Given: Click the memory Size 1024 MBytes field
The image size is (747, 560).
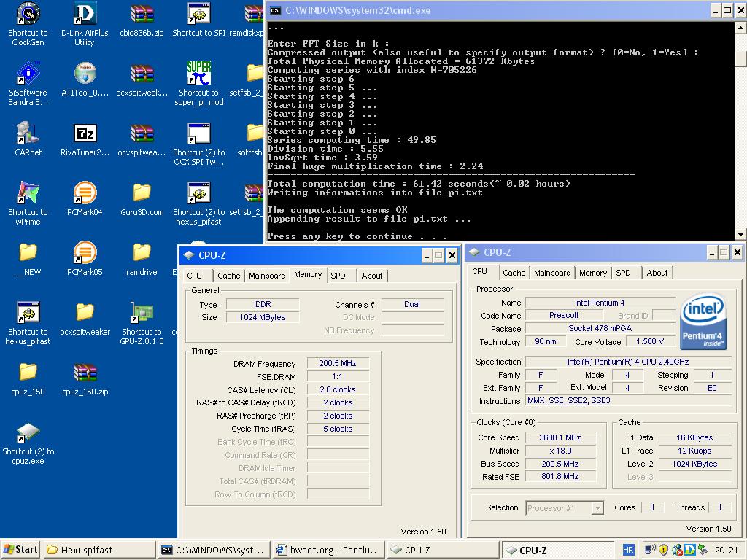Looking at the screenshot, I should (263, 317).
